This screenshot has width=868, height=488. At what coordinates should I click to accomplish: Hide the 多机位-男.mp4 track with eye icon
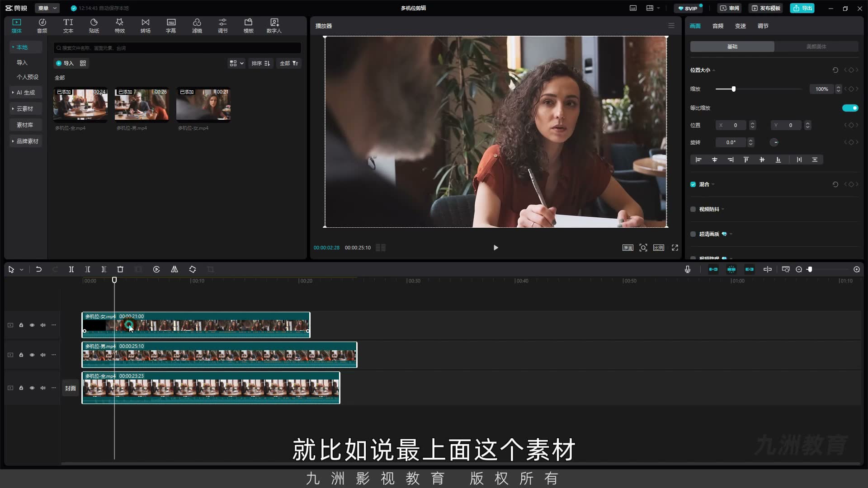pos(32,355)
